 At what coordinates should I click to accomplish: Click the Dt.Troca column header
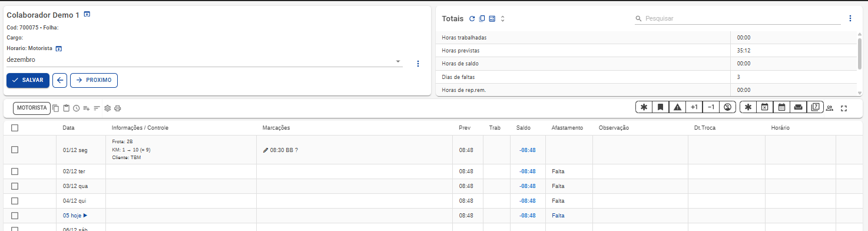click(704, 128)
